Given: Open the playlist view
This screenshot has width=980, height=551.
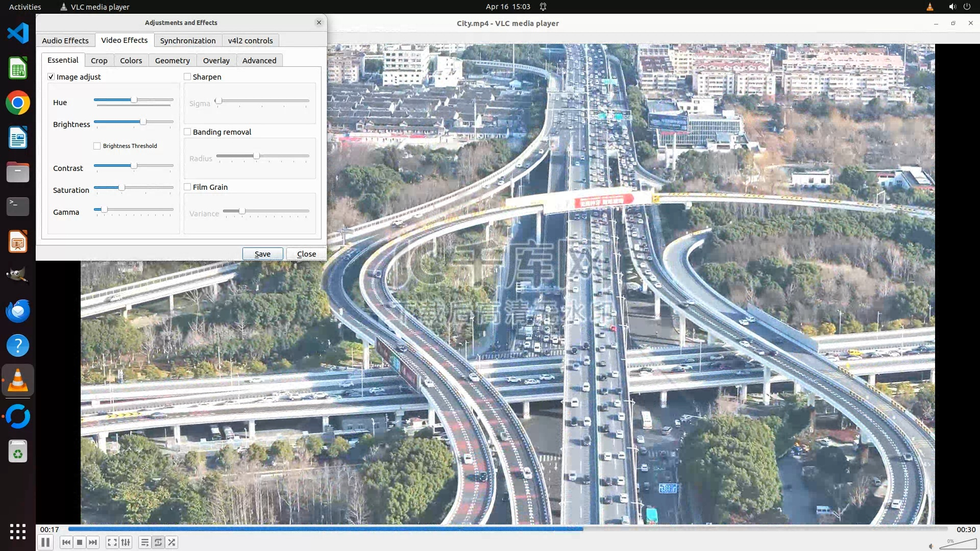Looking at the screenshot, I should [x=145, y=542].
